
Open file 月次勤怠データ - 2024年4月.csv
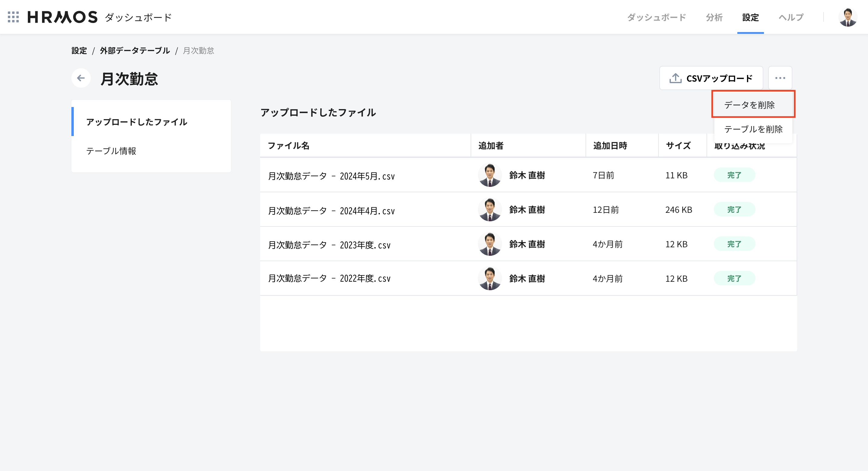331,211
